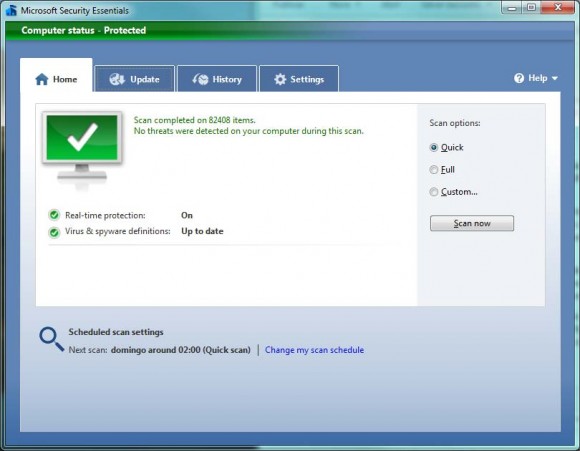The height and width of the screenshot is (451, 580).
Task: Go to the Settings tab
Action: [299, 78]
